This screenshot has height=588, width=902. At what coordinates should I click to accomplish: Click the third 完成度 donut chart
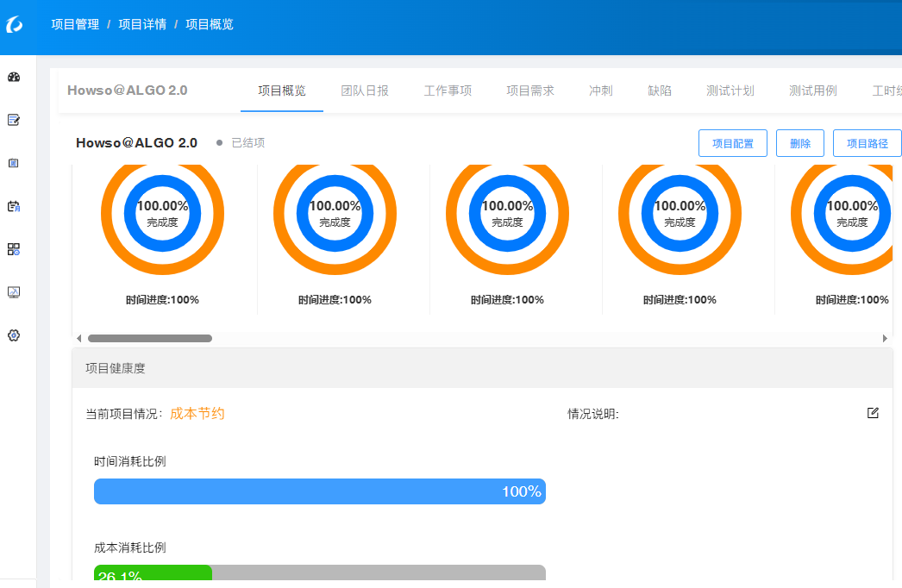pos(507,214)
